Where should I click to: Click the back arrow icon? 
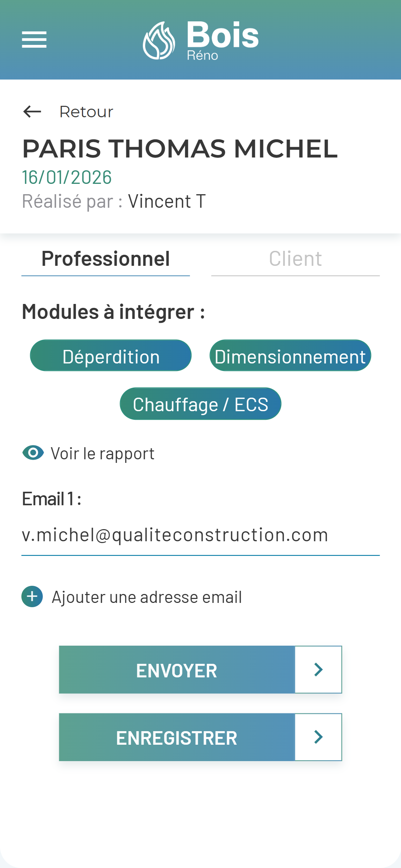coord(32,112)
